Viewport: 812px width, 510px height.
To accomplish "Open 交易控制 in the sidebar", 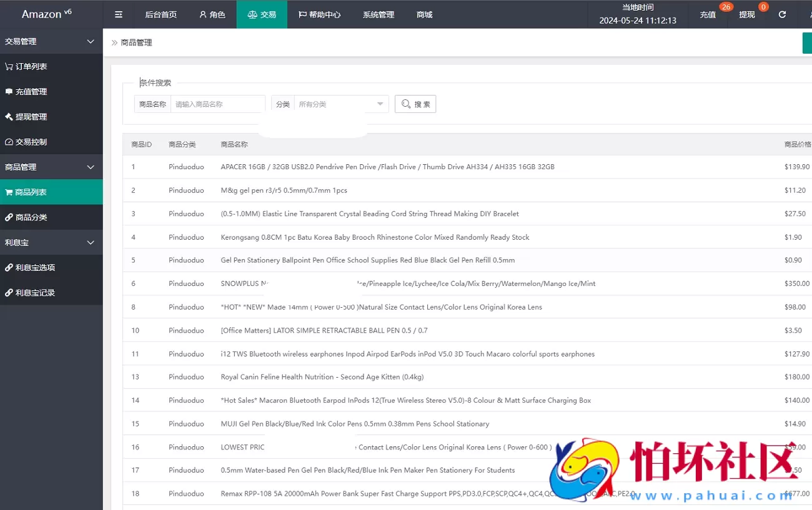I will [31, 142].
